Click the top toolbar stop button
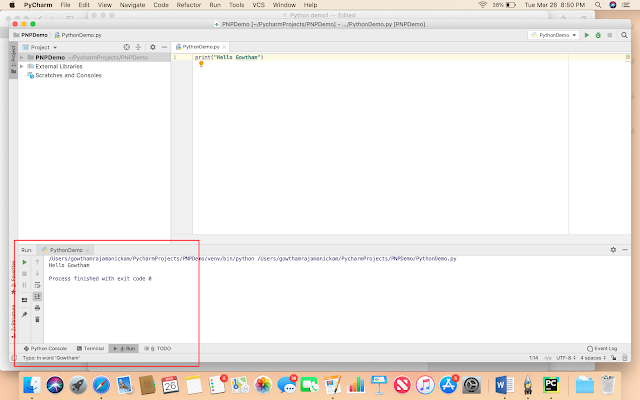640x400 pixels. click(x=610, y=35)
